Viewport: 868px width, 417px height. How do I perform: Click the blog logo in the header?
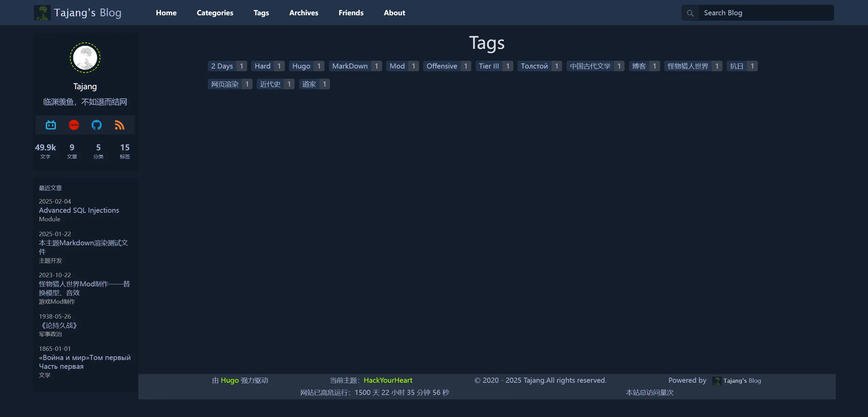[x=42, y=13]
